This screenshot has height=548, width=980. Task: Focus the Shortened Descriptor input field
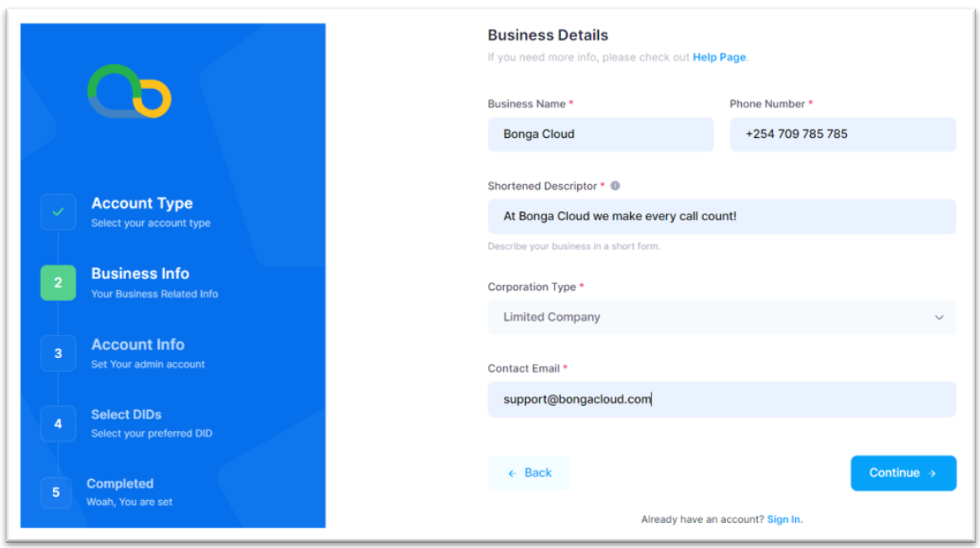tap(721, 217)
